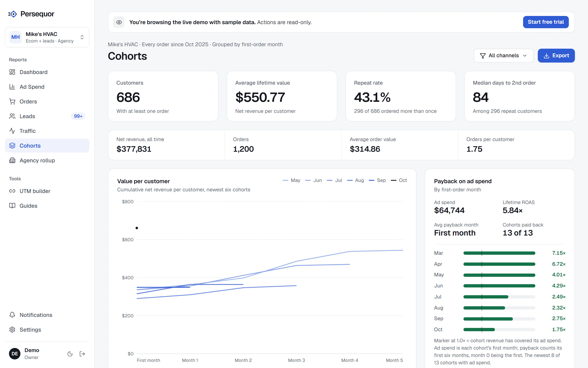Click the log out icon
Image resolution: width=588 pixels, height=368 pixels.
coord(82,354)
